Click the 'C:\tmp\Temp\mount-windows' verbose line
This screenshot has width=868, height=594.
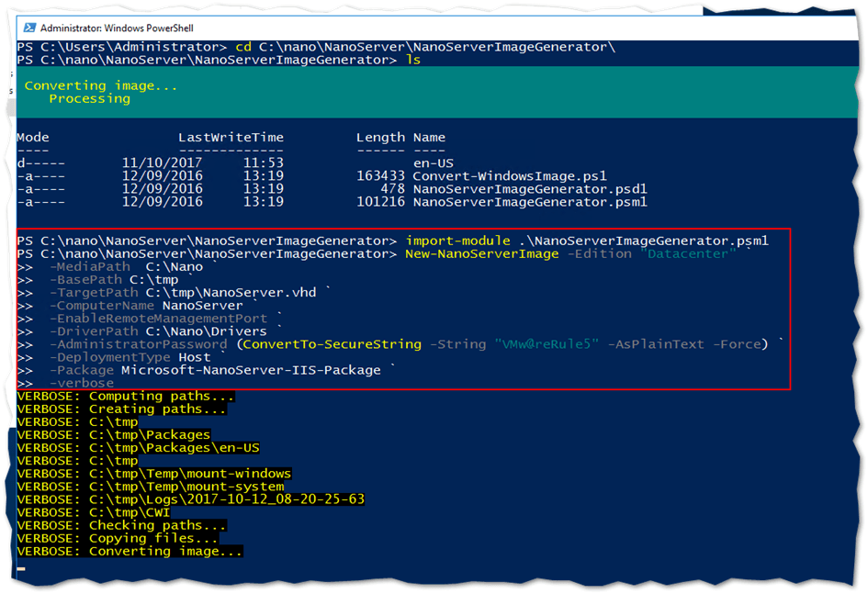[154, 474]
